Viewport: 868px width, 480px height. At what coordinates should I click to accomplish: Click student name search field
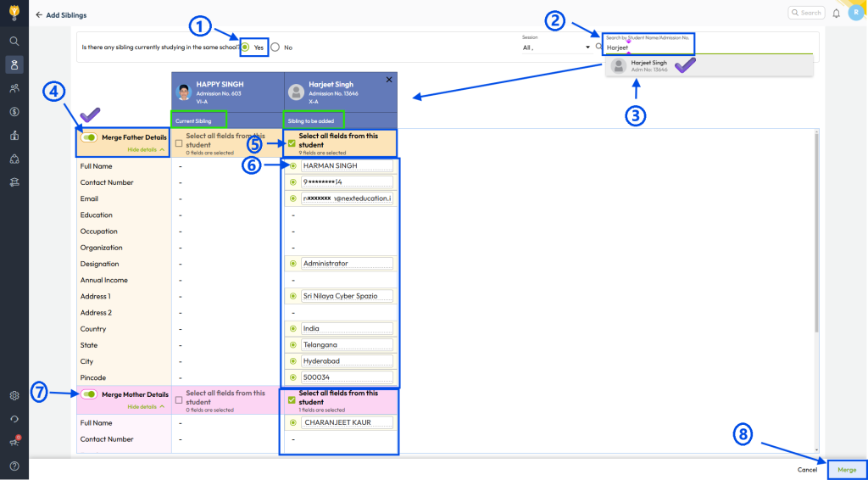point(709,47)
